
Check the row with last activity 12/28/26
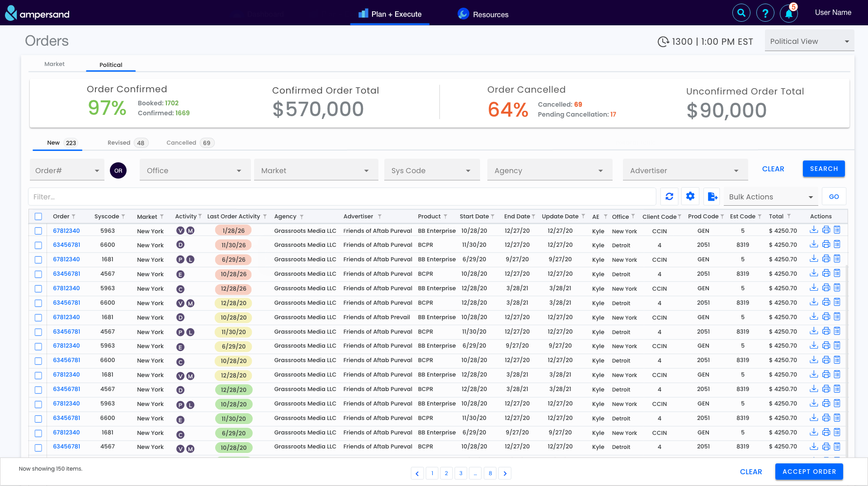click(38, 289)
